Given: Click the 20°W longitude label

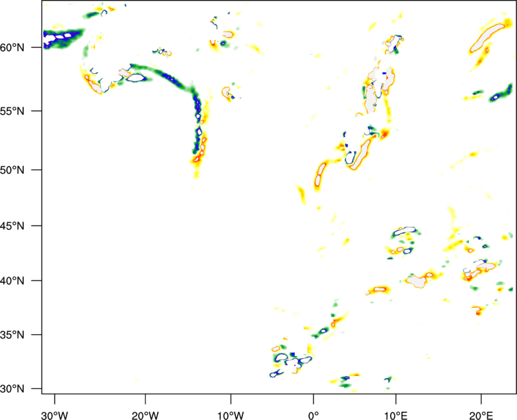Looking at the screenshot, I should click(145, 415).
